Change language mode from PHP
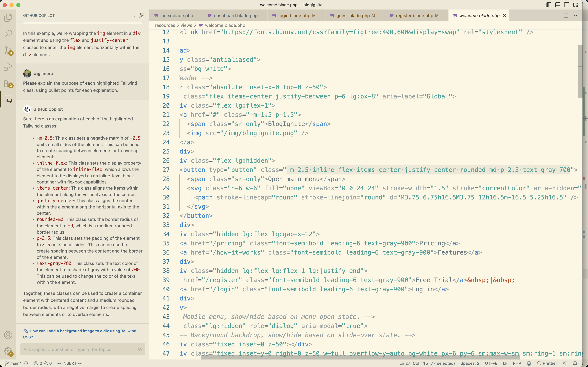This screenshot has height=367, width=588. [x=517, y=363]
